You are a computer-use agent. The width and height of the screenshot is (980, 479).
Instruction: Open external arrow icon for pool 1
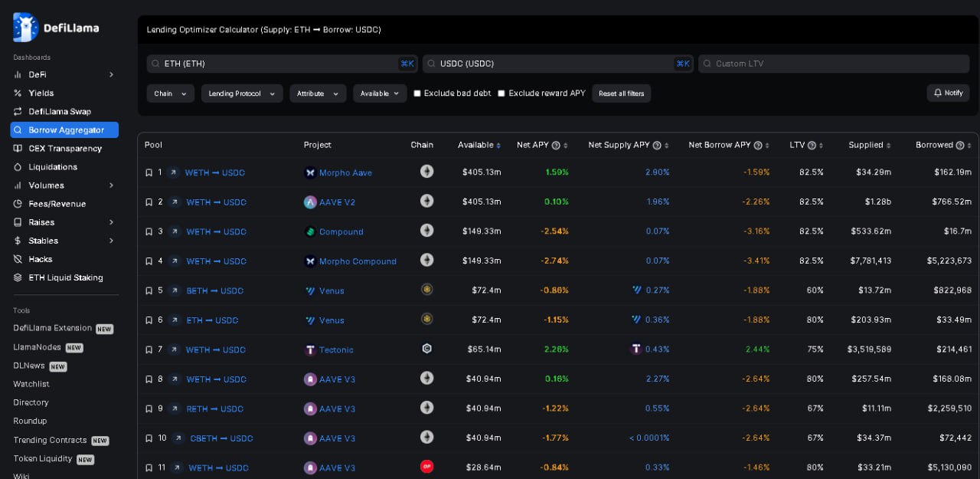174,172
